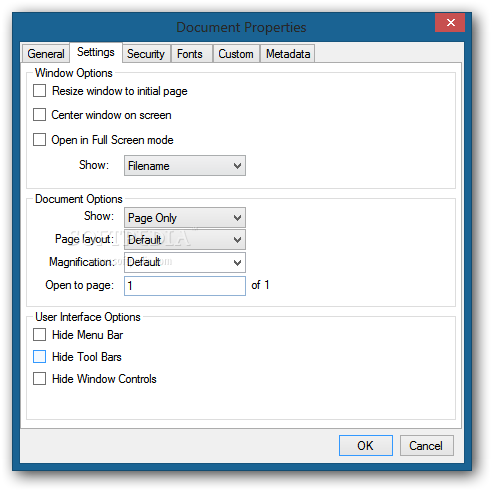492x491 pixels.
Task: Click the Window Options group label
Action: coord(74,73)
